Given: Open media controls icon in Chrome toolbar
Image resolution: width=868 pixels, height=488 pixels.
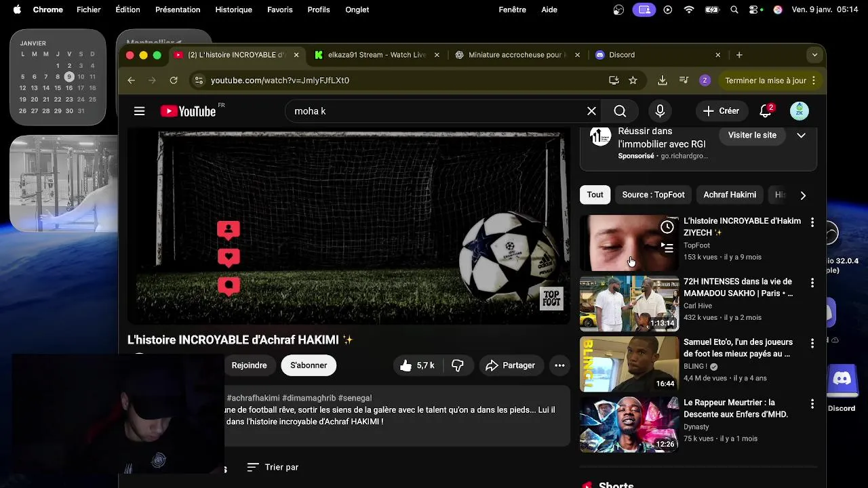Looking at the screenshot, I should [x=684, y=80].
